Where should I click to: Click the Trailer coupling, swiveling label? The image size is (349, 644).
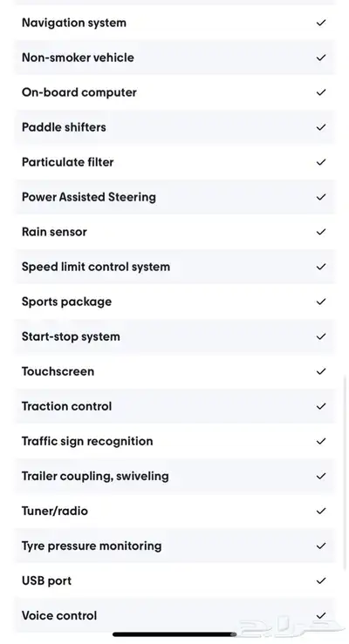[95, 476]
